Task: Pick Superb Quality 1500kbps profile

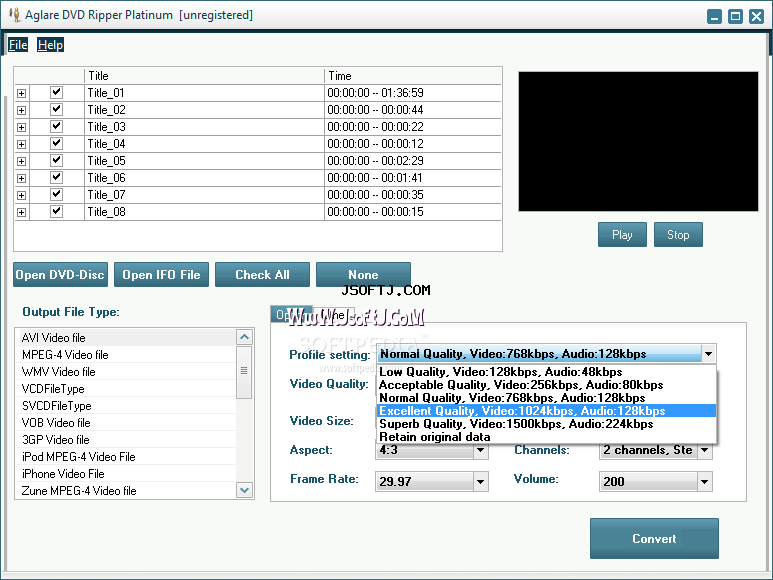Action: [547, 424]
